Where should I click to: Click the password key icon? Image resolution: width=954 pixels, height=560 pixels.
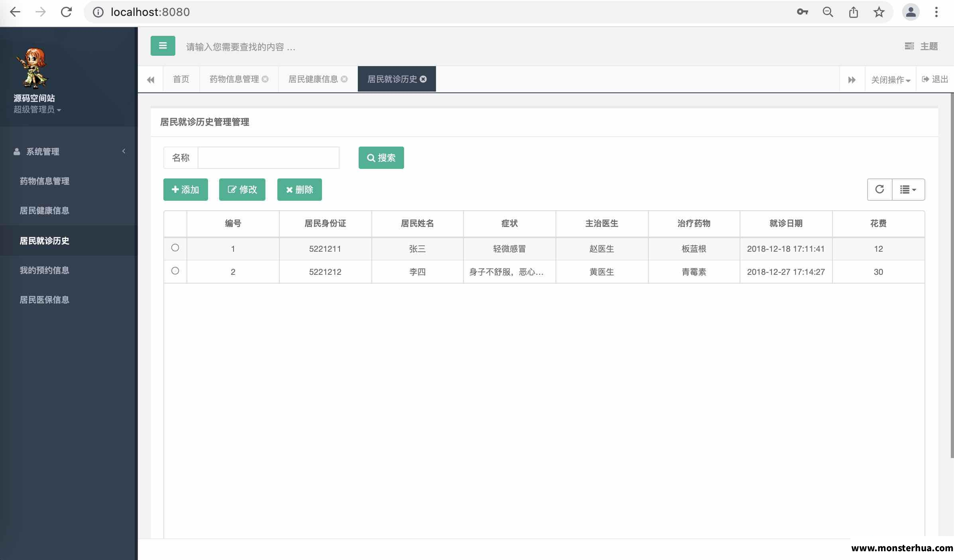click(x=802, y=12)
